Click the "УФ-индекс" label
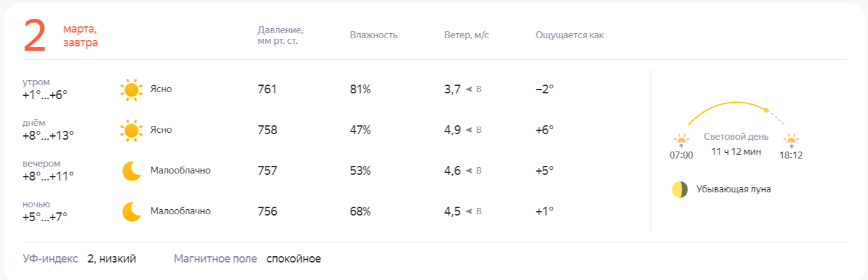This screenshot has width=868, height=280. (x=51, y=259)
